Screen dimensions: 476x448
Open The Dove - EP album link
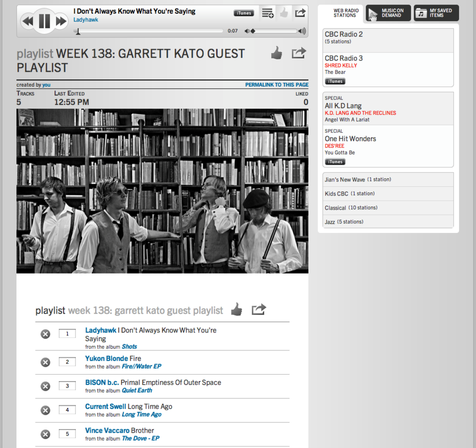[140, 438]
